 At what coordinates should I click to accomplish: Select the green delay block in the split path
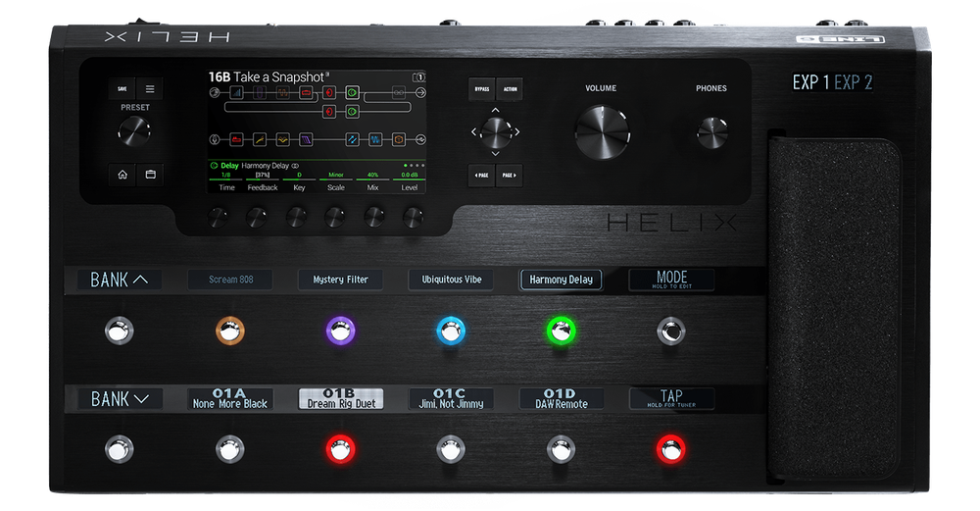click(352, 112)
